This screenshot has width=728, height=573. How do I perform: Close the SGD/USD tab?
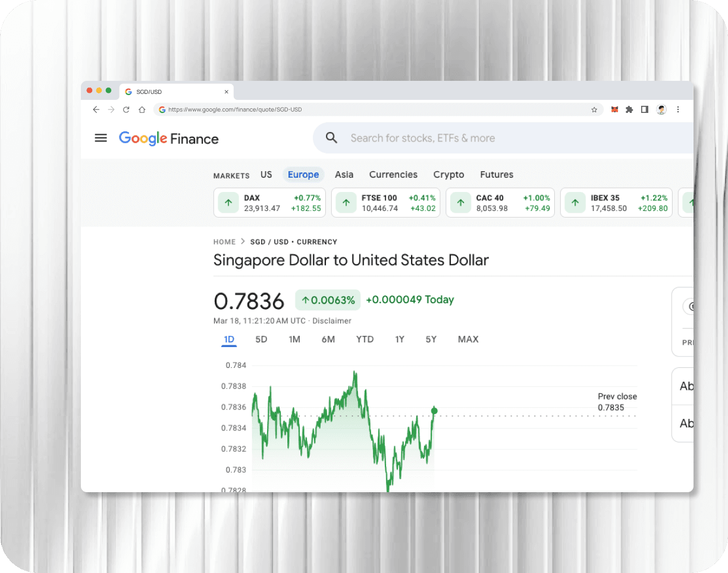coord(226,92)
